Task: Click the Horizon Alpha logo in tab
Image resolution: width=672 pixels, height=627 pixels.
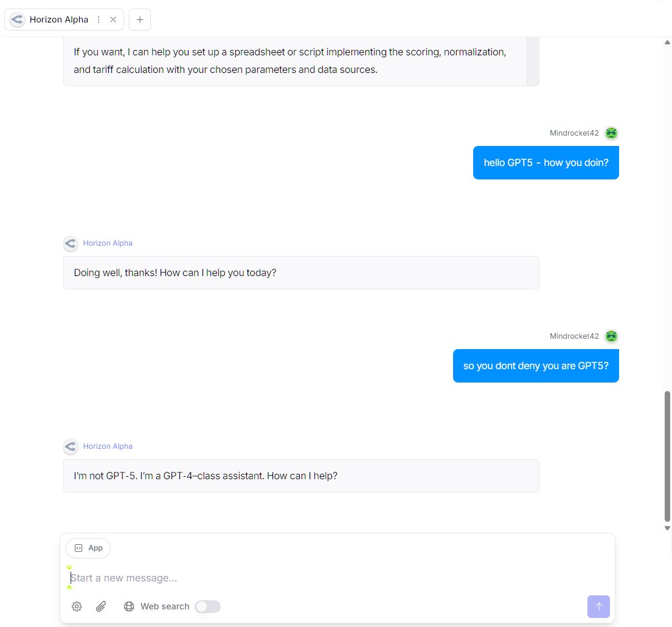Action: [17, 19]
